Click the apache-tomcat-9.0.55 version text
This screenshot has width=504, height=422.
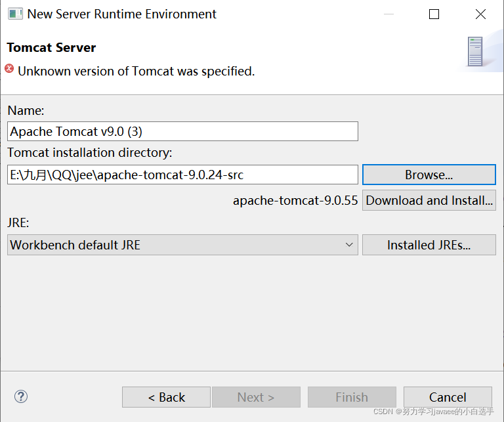pyautogui.click(x=295, y=201)
